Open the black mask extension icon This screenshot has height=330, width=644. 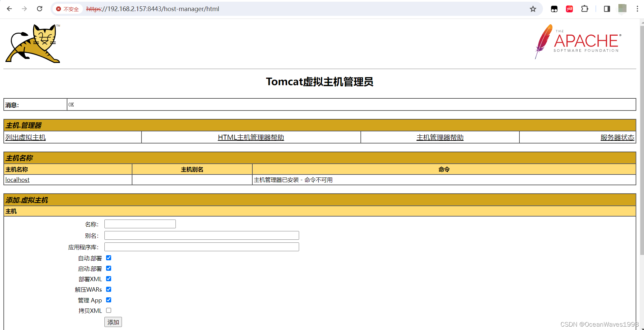[554, 9]
